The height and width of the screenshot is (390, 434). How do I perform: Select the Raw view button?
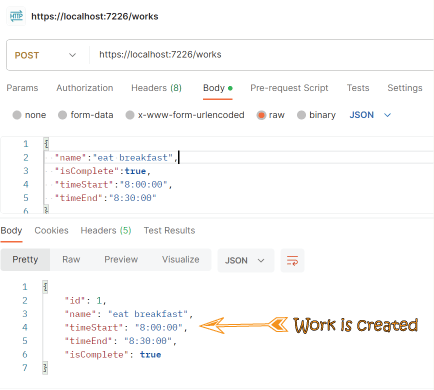point(71,260)
